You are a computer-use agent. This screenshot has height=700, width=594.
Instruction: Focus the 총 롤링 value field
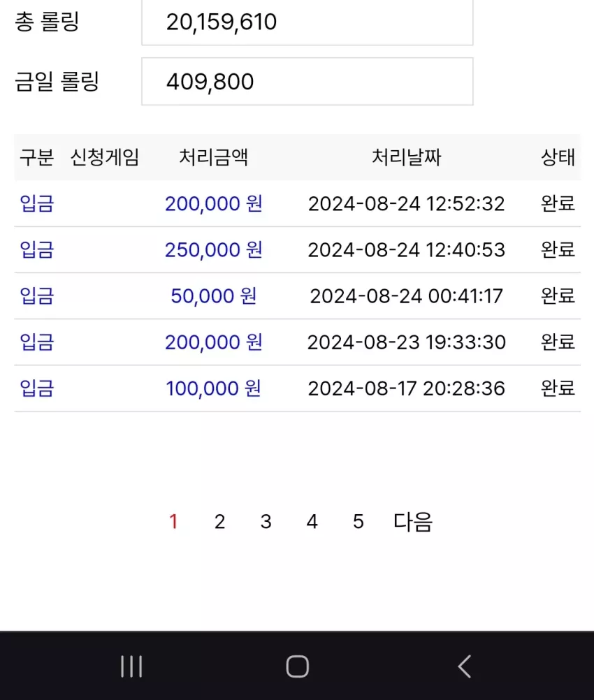[307, 22]
